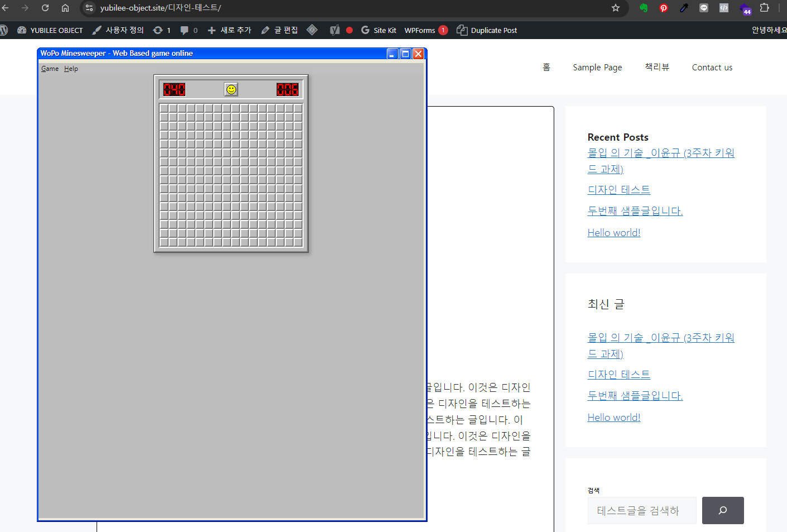Open Site Kit from admin bar
This screenshot has width=787, height=532.
coord(379,30)
